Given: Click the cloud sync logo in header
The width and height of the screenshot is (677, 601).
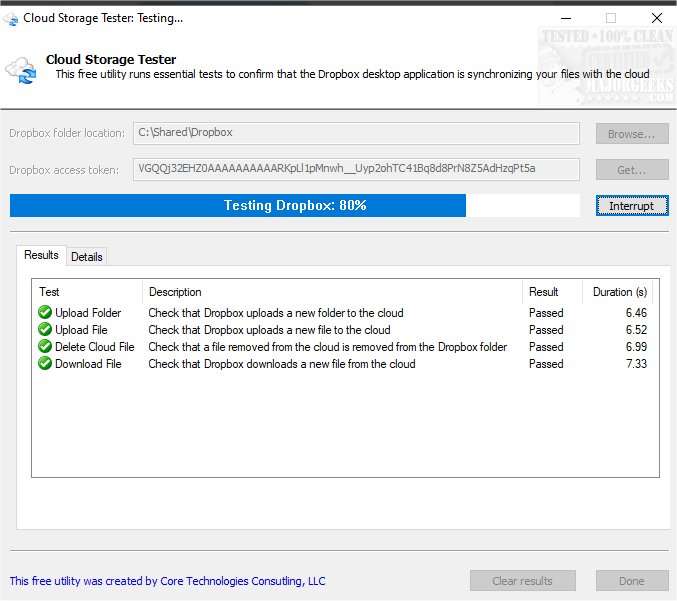Looking at the screenshot, I should click(21, 69).
